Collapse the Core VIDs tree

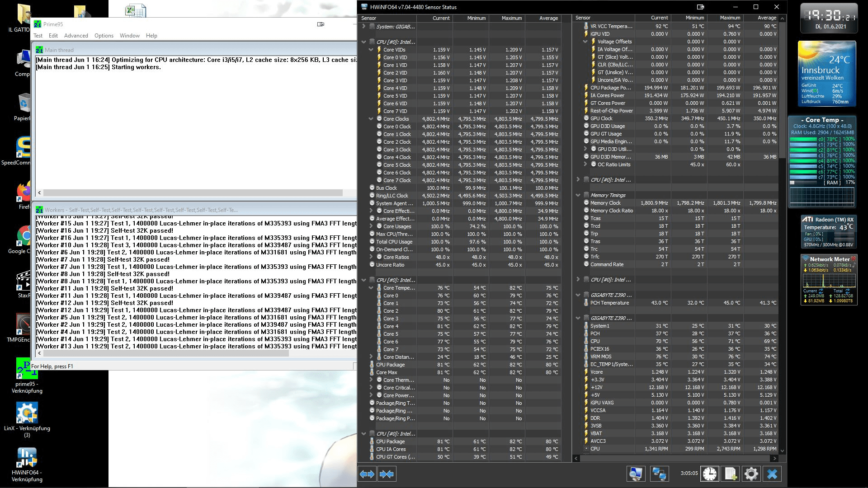(371, 50)
